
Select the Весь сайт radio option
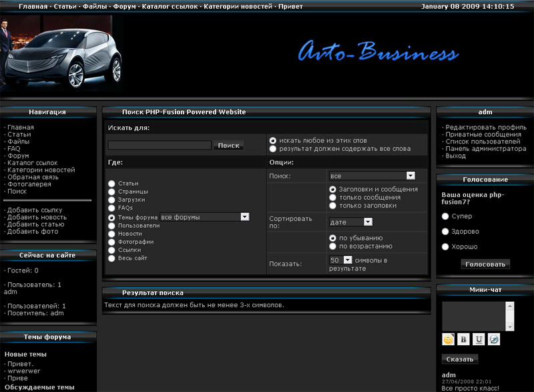click(111, 258)
